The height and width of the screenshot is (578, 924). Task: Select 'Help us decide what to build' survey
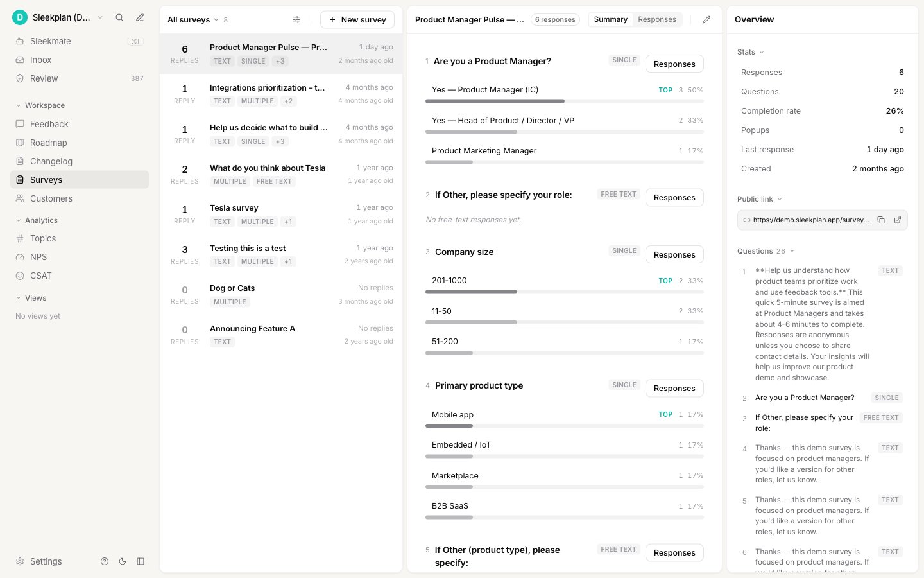(x=281, y=134)
